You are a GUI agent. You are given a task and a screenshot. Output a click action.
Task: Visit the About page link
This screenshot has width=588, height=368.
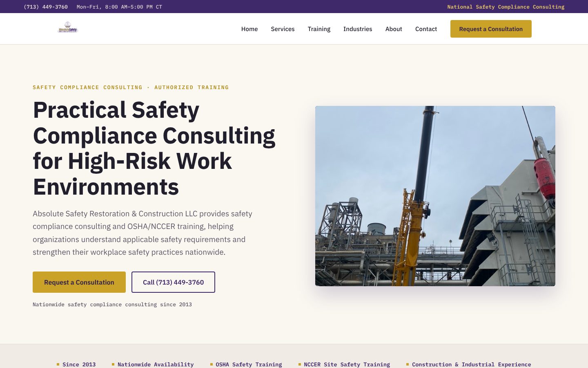394,29
